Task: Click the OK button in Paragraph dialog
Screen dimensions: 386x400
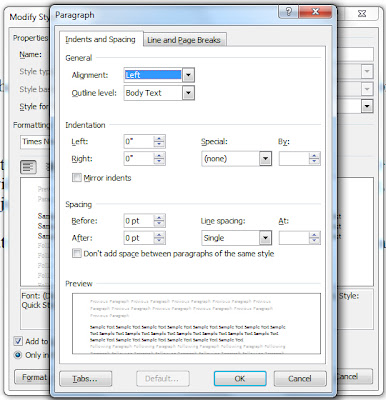Action: (240, 379)
